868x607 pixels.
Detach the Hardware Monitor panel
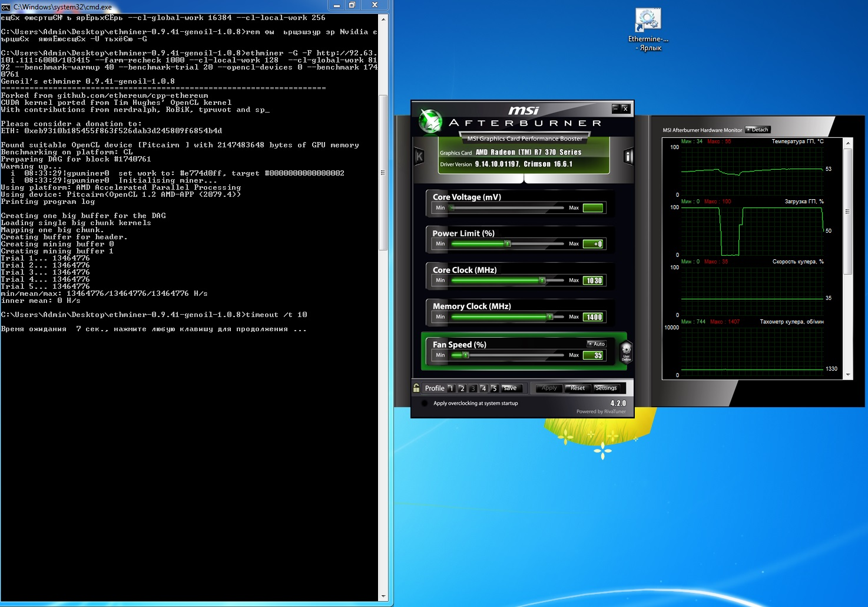click(x=758, y=130)
